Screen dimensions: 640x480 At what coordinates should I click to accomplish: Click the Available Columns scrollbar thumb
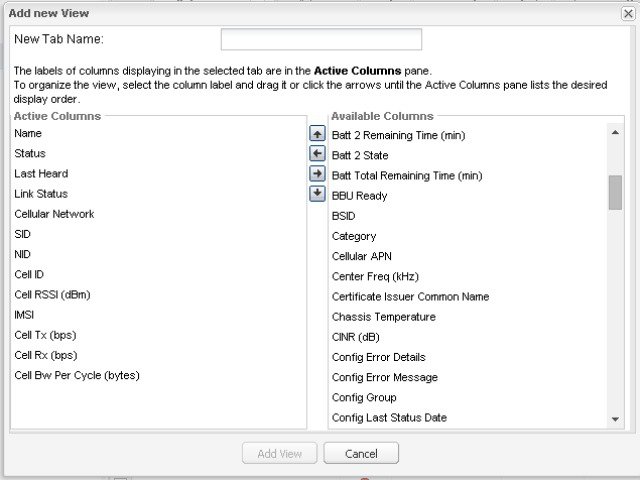615,191
